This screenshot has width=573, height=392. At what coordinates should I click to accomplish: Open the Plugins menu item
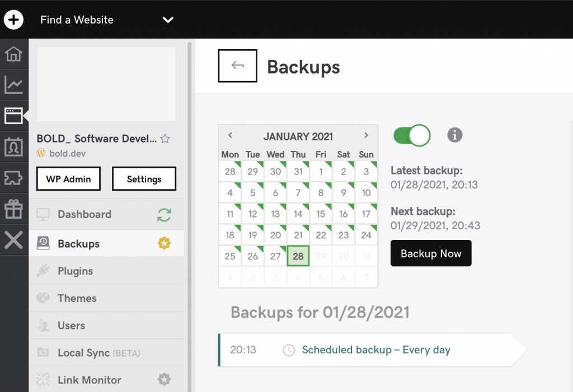(106, 271)
